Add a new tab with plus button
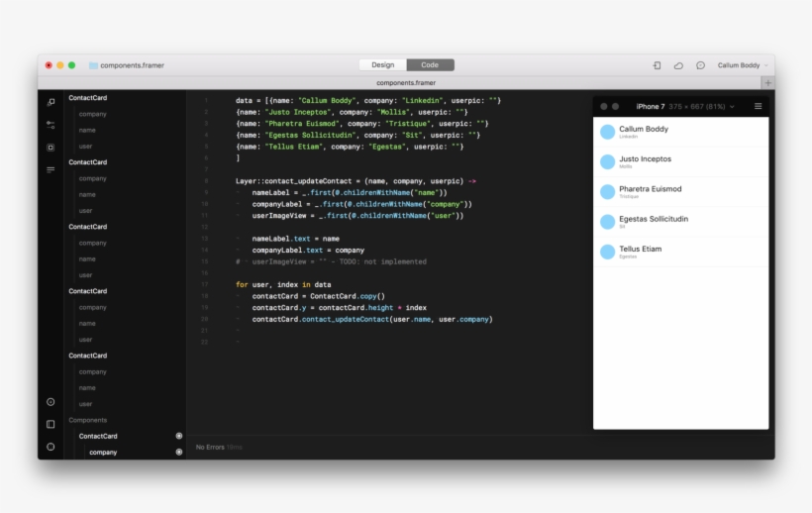 tap(767, 83)
